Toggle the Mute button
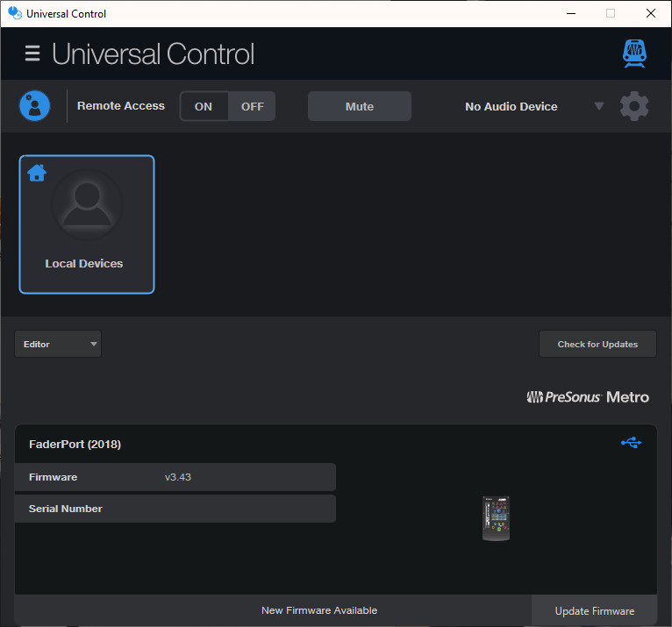The width and height of the screenshot is (672, 627). [360, 106]
